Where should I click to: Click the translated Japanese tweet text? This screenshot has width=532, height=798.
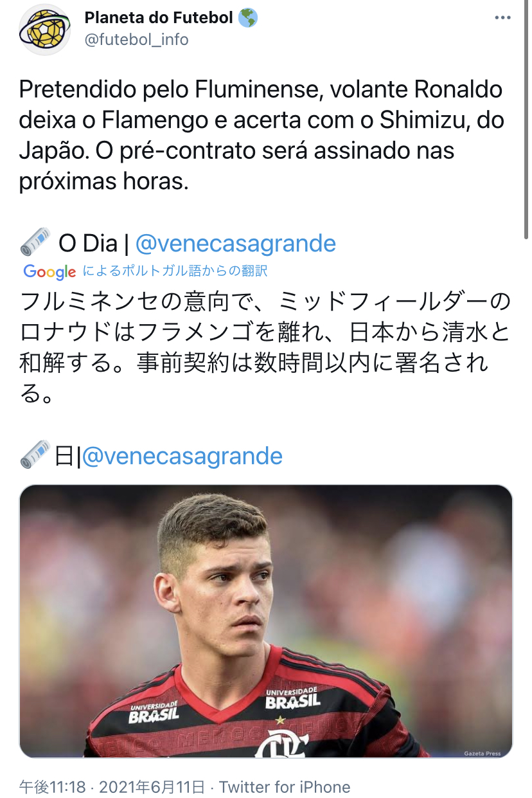click(265, 347)
